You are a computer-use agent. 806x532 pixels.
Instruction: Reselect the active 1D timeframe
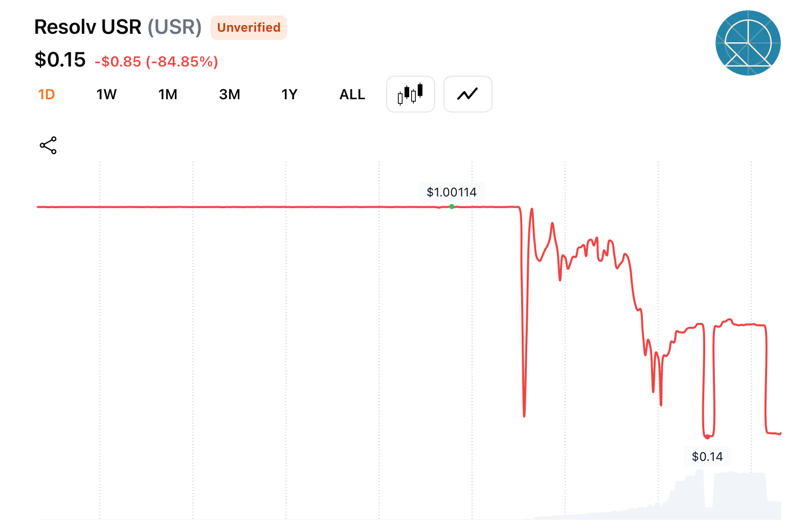(x=47, y=94)
